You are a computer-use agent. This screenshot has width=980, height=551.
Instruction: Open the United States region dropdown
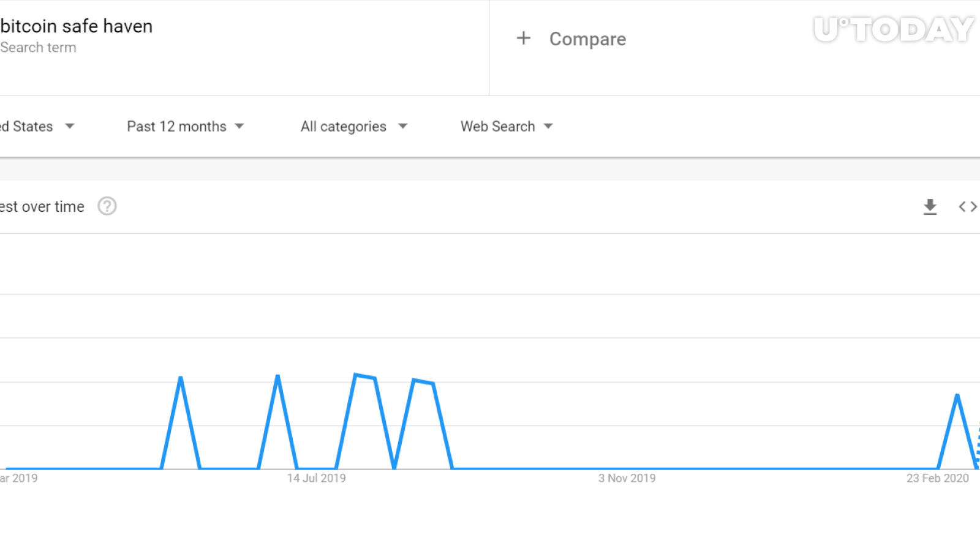[37, 127]
